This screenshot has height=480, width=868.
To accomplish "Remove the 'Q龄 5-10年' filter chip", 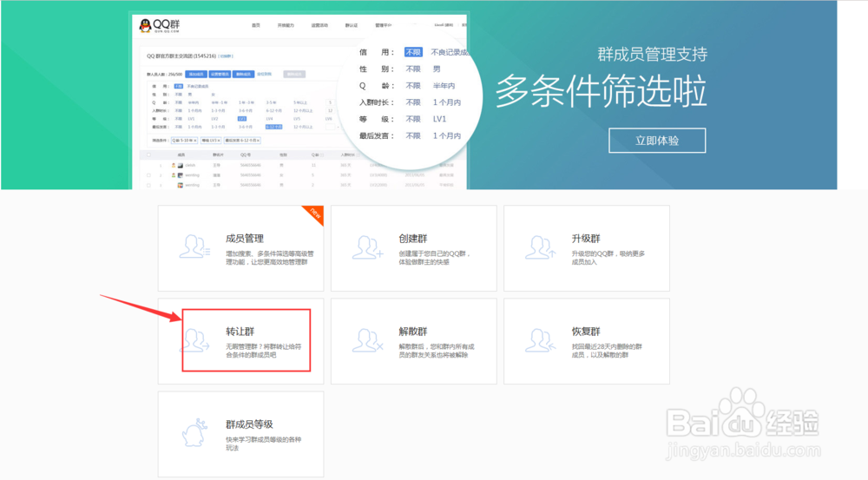I will 194,141.
